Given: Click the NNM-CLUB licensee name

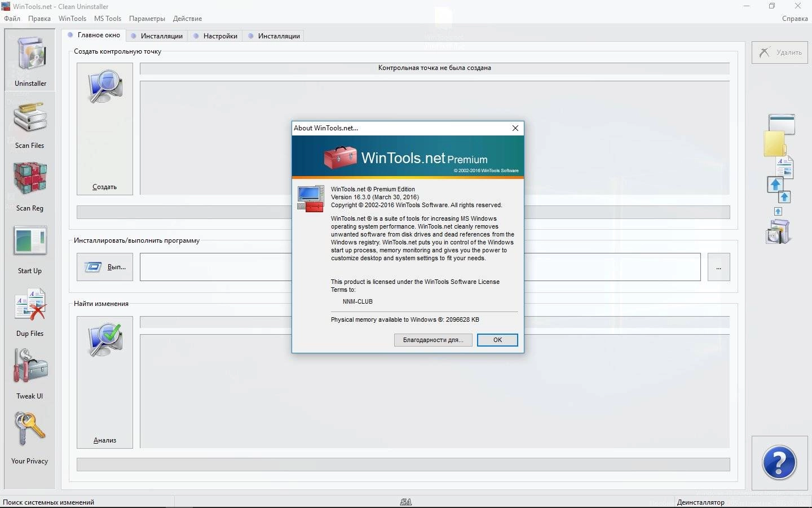Looking at the screenshot, I should coord(358,301).
